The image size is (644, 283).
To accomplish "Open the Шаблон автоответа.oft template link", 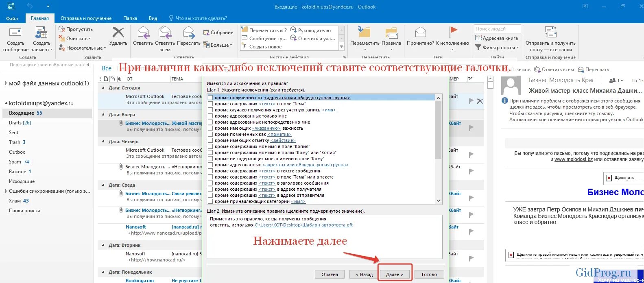I will click(x=303, y=225).
